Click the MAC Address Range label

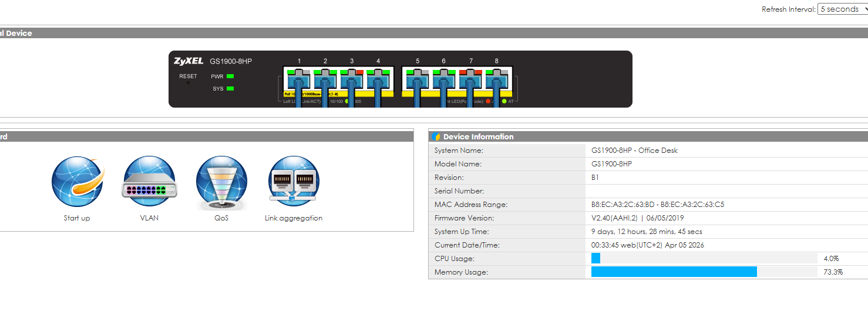(x=471, y=205)
